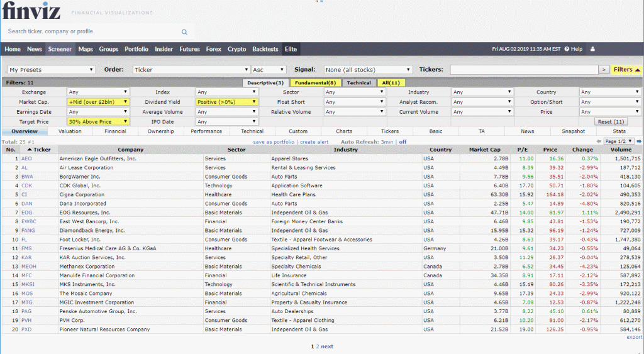Sort by Ticker column header
Viewport: 644px width, 354px height.
(x=39, y=150)
